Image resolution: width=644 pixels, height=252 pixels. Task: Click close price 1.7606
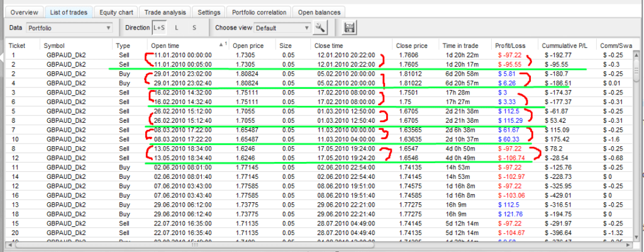[408, 55]
